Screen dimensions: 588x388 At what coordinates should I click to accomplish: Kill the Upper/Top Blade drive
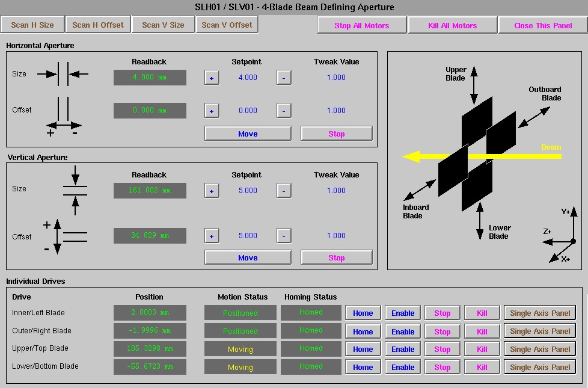(482, 349)
